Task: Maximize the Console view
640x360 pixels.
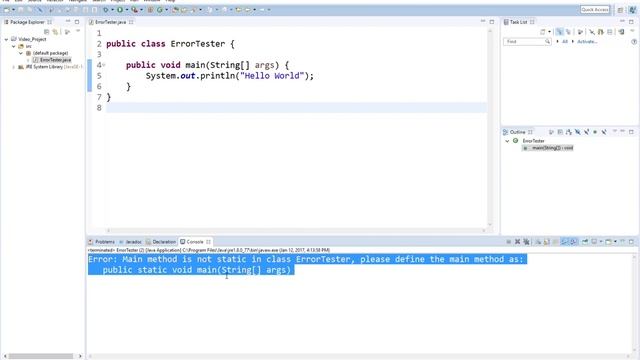Action: [x=631, y=242]
